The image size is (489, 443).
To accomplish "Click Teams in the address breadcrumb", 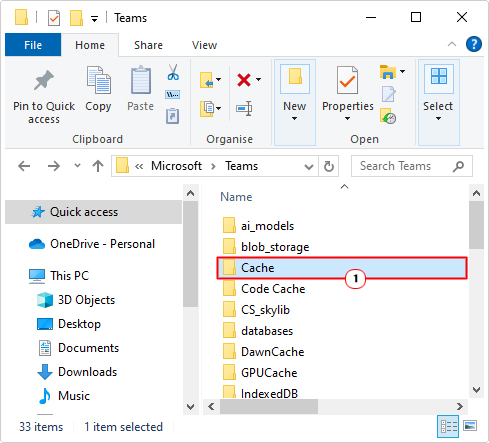I will (241, 166).
